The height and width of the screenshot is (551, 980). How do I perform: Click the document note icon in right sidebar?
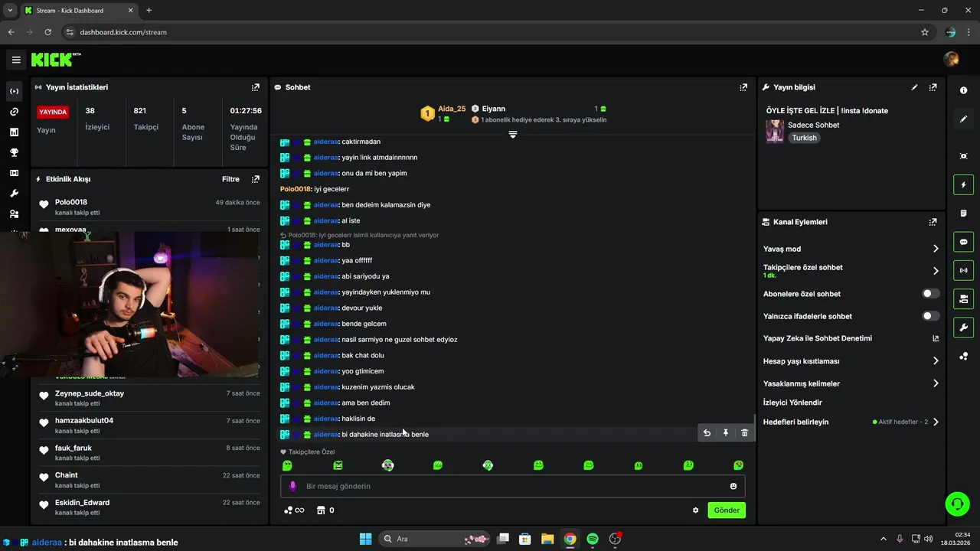963,213
